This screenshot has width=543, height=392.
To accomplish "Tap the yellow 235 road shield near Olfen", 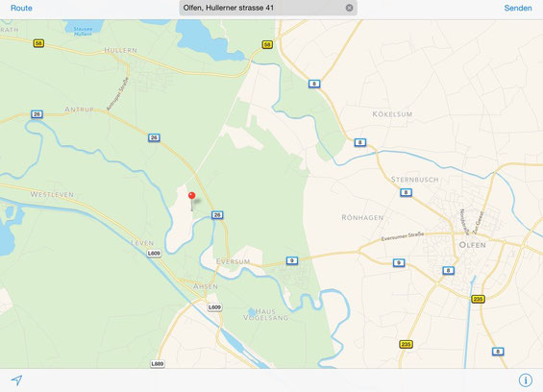I will (x=478, y=299).
